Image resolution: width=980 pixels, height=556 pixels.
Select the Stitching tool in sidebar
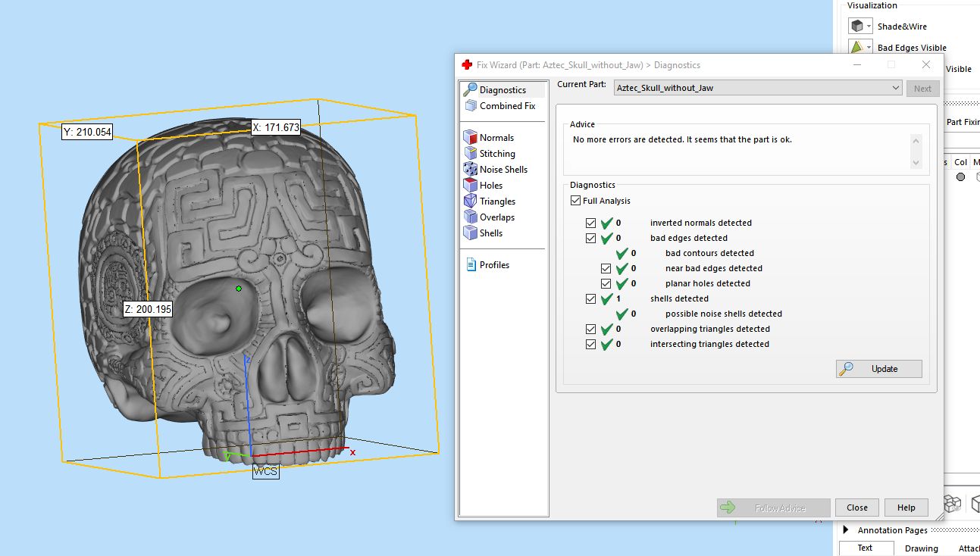coord(496,154)
